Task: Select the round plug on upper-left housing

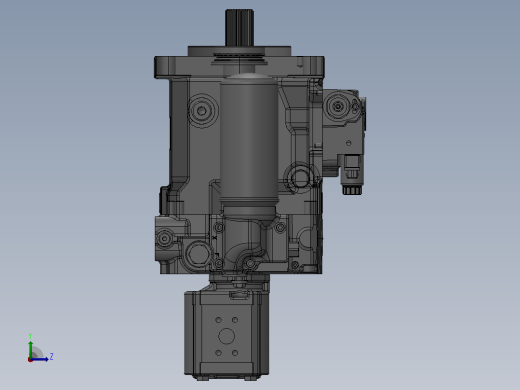Action: [x=202, y=110]
